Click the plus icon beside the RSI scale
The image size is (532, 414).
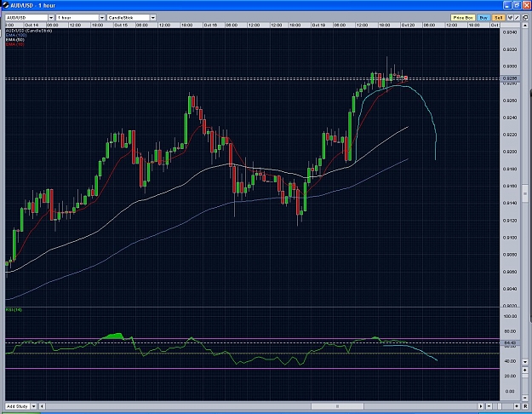pyautogui.click(x=525, y=370)
